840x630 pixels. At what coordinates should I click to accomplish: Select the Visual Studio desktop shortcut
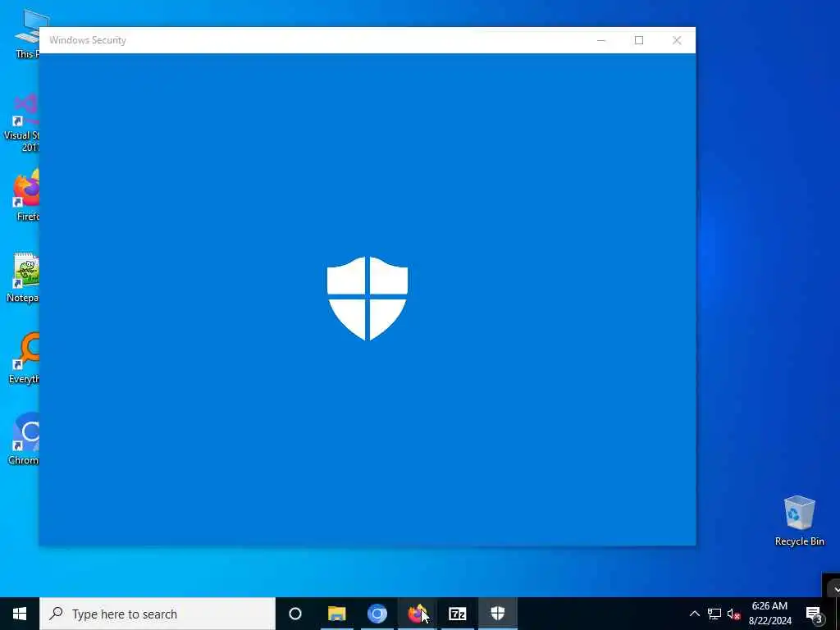(x=22, y=123)
